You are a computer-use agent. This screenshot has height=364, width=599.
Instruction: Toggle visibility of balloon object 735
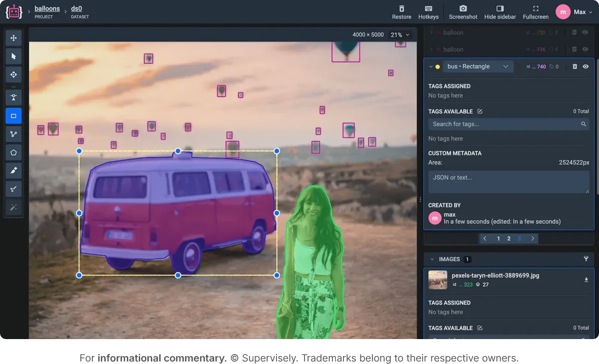[x=585, y=32]
